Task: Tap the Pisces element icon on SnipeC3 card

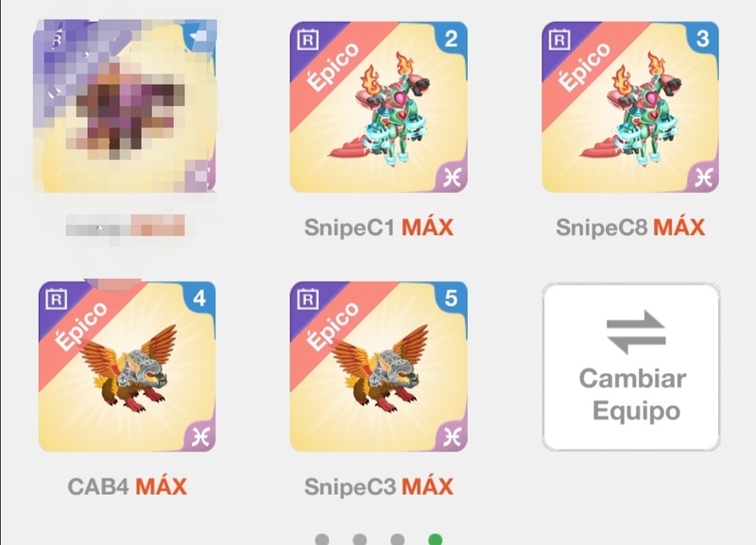Action: (453, 437)
